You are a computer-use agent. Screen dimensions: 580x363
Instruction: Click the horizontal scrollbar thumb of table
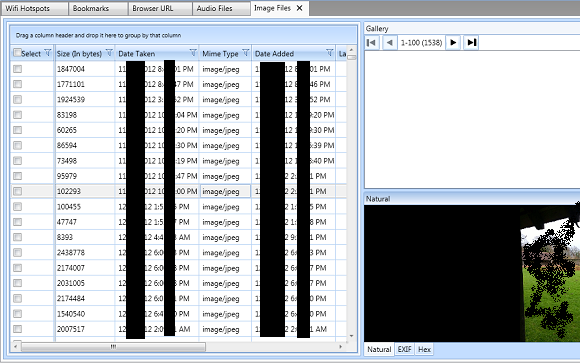click(113, 347)
